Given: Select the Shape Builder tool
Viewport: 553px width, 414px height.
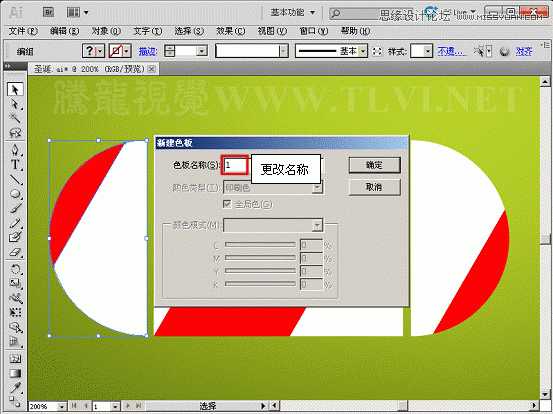Looking at the screenshot, I should (x=15, y=328).
